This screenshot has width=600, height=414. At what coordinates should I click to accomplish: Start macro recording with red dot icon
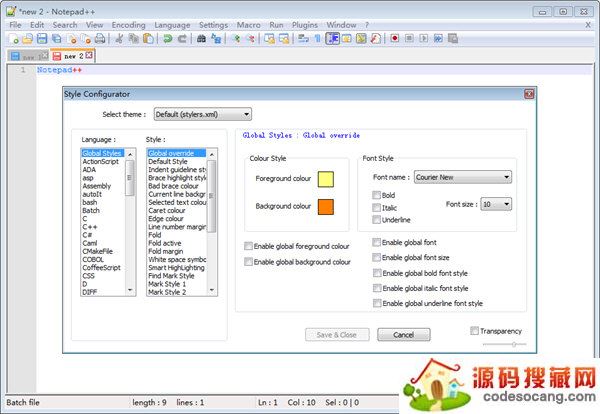(395, 39)
